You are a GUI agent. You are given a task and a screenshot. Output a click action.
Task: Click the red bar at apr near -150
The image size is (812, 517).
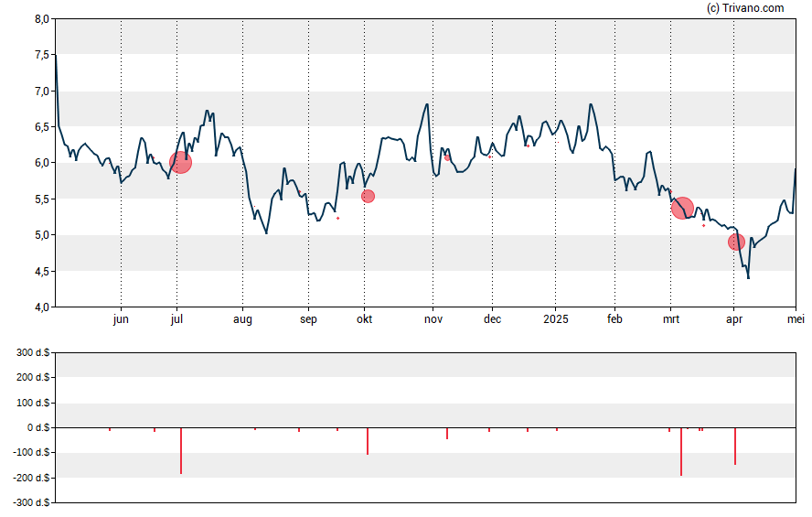coord(735,446)
